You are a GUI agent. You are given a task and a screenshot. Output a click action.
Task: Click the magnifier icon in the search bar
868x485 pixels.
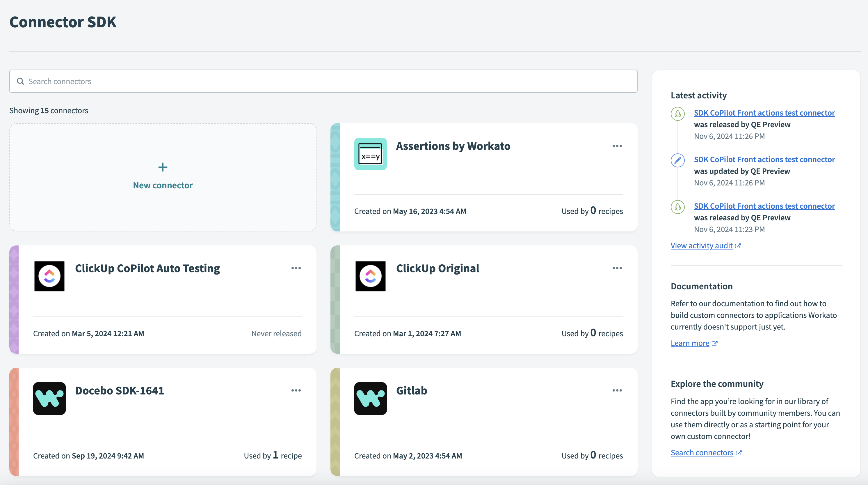20,81
